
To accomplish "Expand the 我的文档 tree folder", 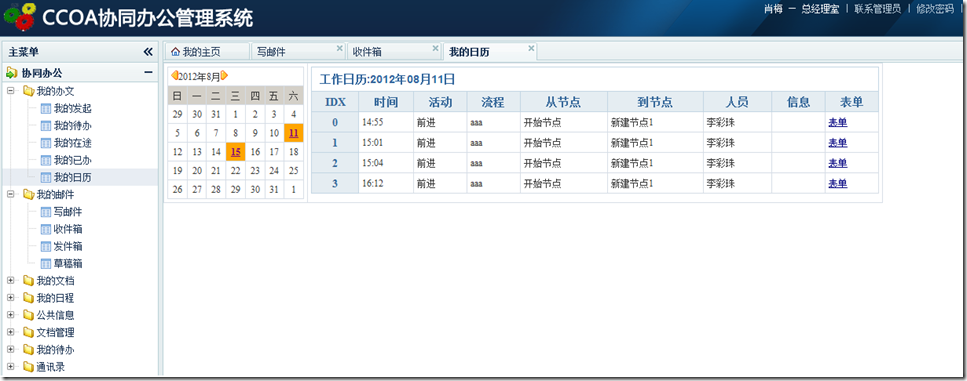I will [x=10, y=281].
